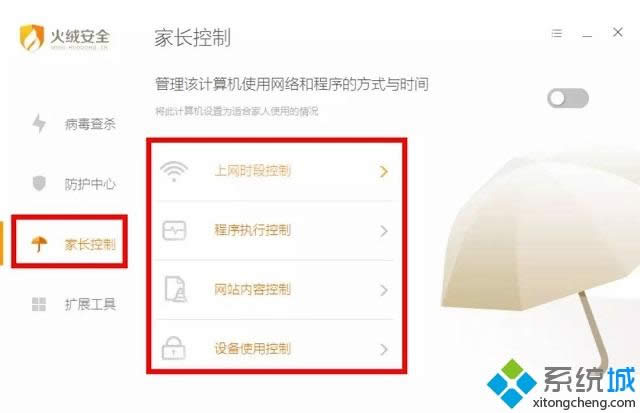Expand 上网时段控制 with its chevron arrow
640x413 pixels.
tap(383, 171)
